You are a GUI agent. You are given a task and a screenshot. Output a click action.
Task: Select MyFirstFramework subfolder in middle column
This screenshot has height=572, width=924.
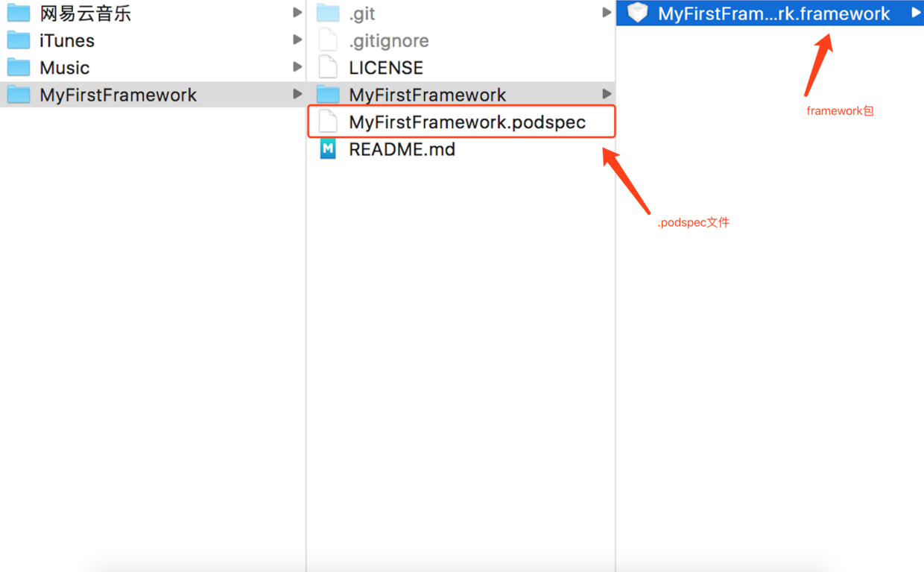coord(461,95)
